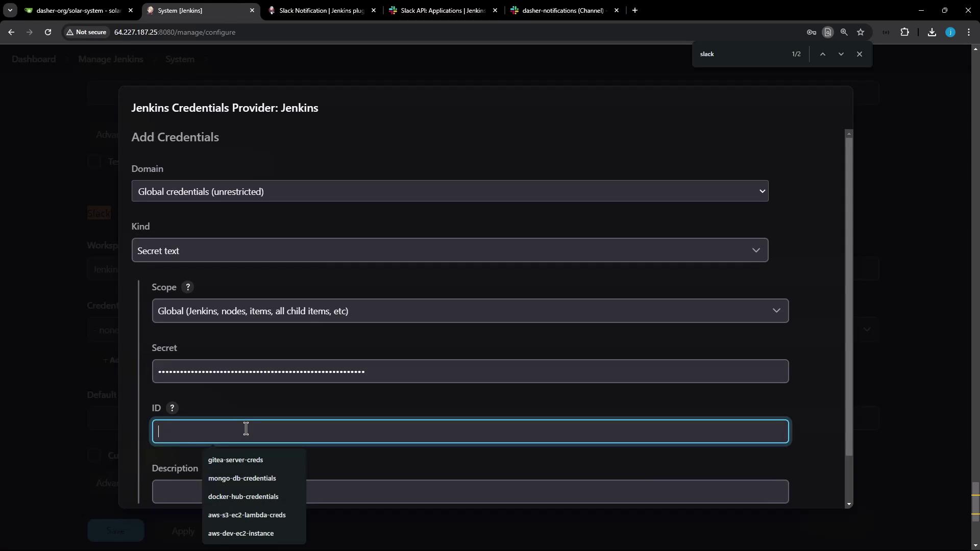Open the Domain dropdown
Screen dimensions: 980x551
pyautogui.click(x=449, y=191)
